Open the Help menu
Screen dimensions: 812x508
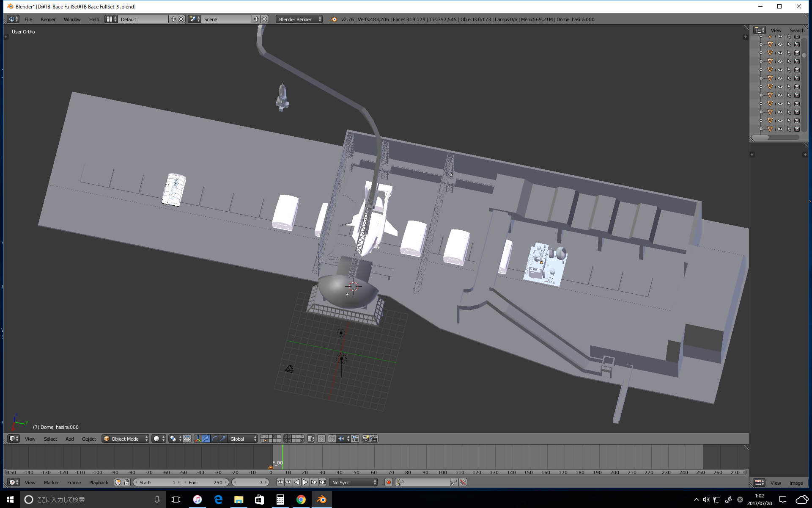(x=94, y=19)
